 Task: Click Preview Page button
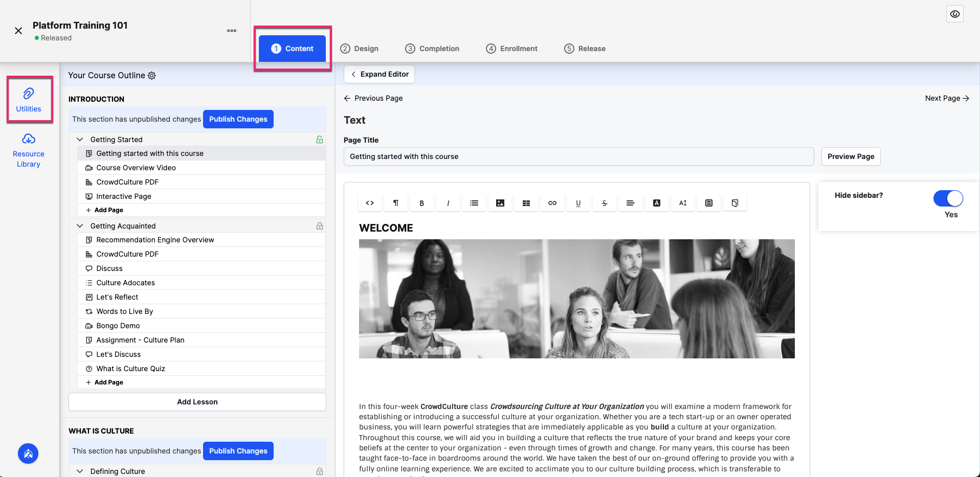pos(851,156)
